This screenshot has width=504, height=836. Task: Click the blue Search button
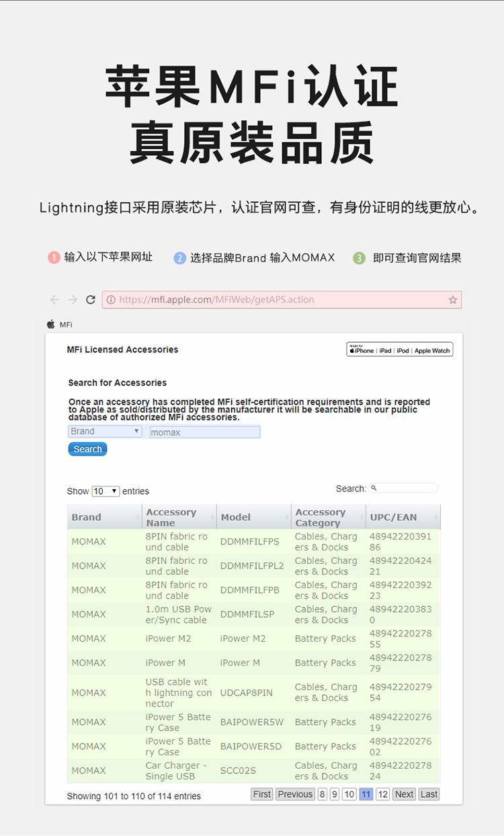(87, 449)
